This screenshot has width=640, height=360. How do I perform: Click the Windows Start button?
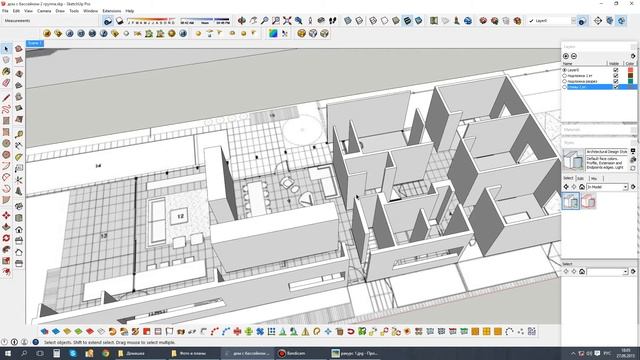point(7,353)
